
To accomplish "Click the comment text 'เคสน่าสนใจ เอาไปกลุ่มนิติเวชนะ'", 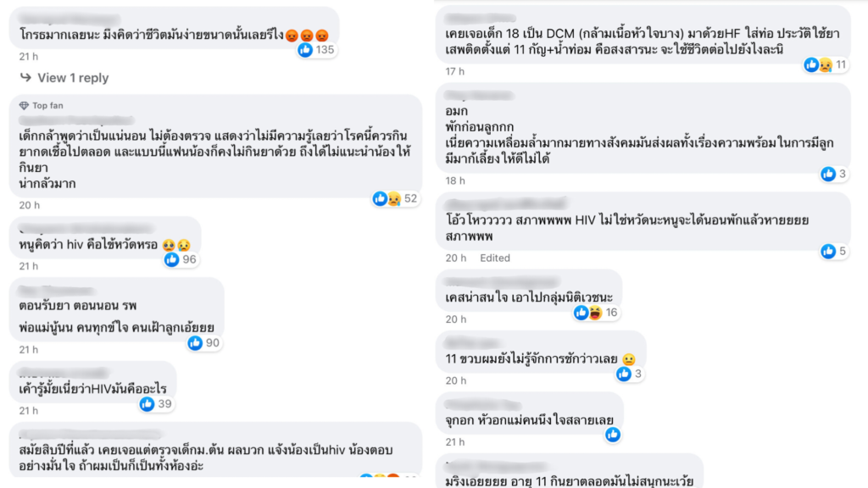I will tap(529, 297).
